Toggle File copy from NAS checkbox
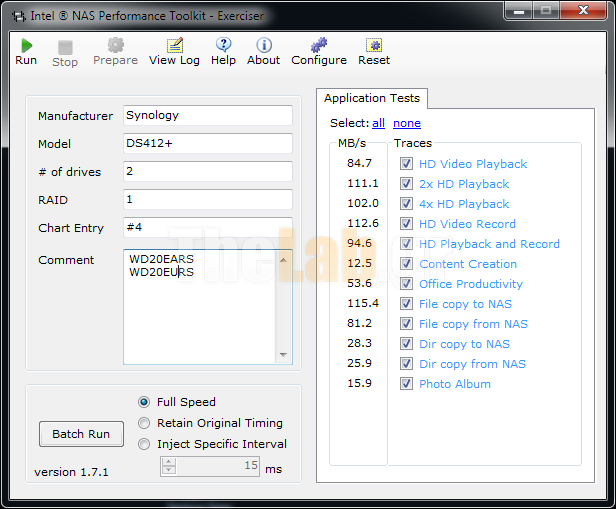The image size is (616, 509). click(406, 324)
